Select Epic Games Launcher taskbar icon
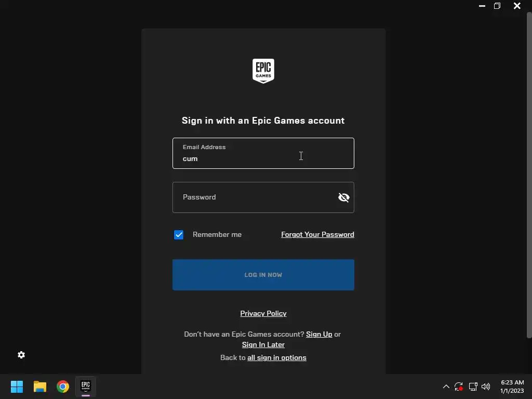The height and width of the screenshot is (399, 532). coord(86,387)
